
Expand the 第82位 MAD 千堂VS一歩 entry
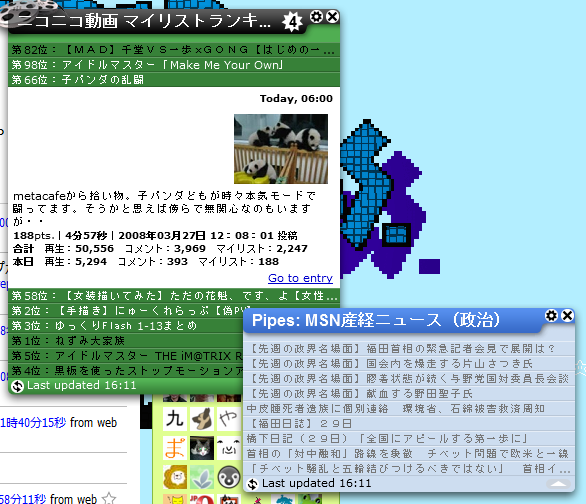click(174, 50)
